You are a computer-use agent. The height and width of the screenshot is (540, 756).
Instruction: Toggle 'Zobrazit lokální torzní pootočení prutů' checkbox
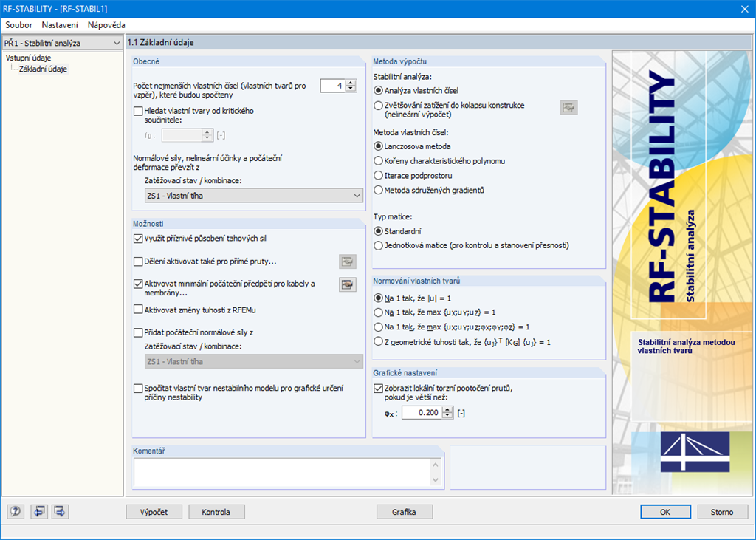pos(379,388)
